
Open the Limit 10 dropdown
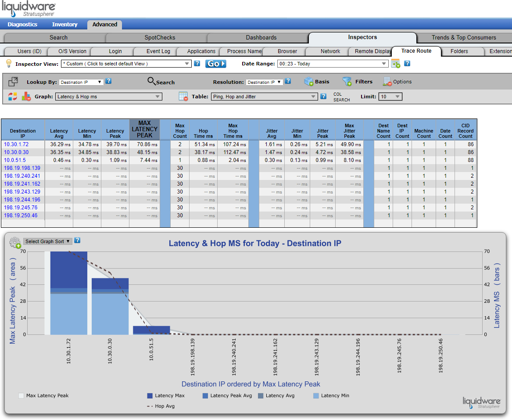390,97
